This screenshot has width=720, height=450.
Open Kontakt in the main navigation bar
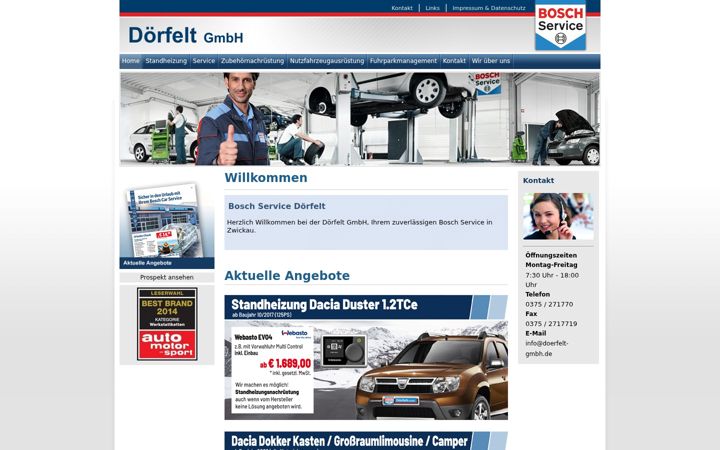coord(454,61)
